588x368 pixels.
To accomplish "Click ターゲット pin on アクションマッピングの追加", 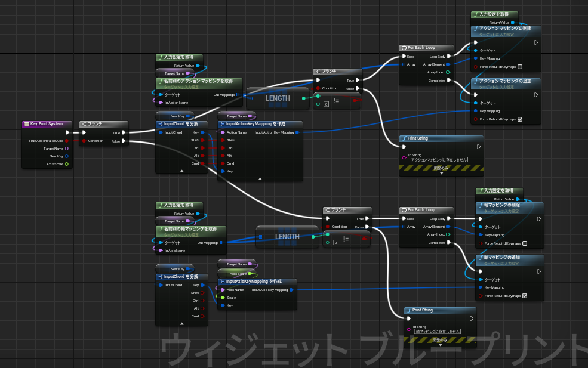I will coord(476,103).
